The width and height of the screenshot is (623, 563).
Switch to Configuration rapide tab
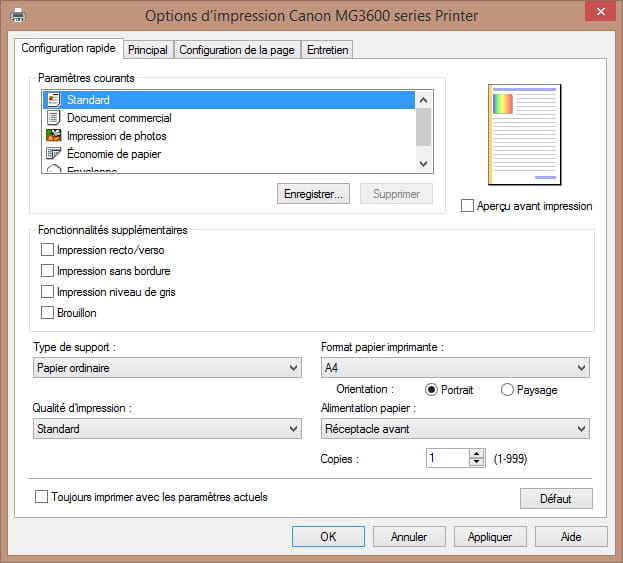click(68, 48)
